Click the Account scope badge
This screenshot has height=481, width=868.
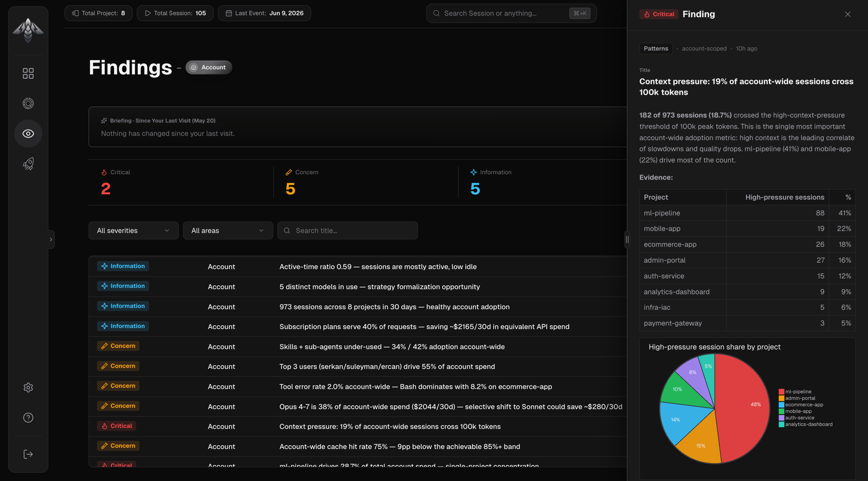point(208,67)
